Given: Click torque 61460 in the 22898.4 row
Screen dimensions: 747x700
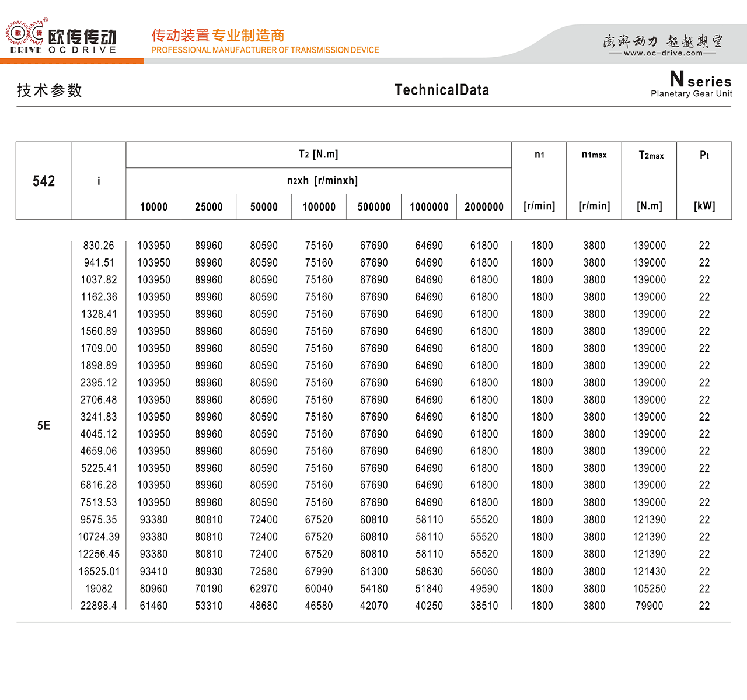Looking at the screenshot, I should [154, 605].
